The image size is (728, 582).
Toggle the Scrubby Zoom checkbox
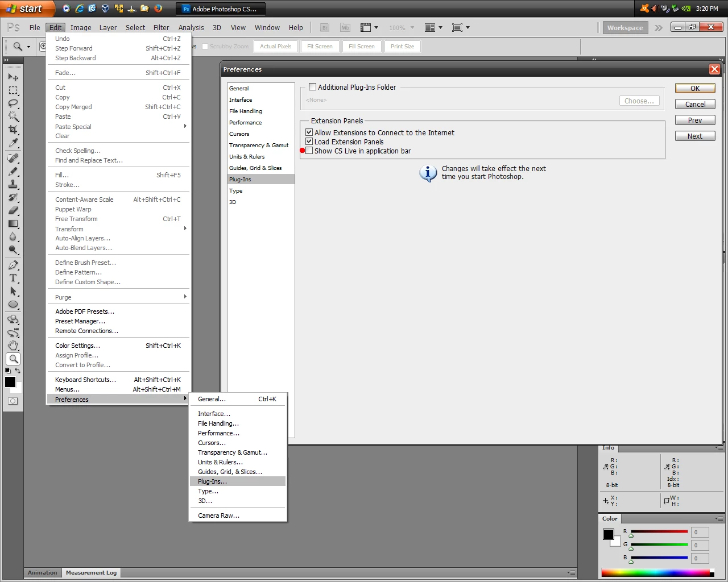click(205, 47)
